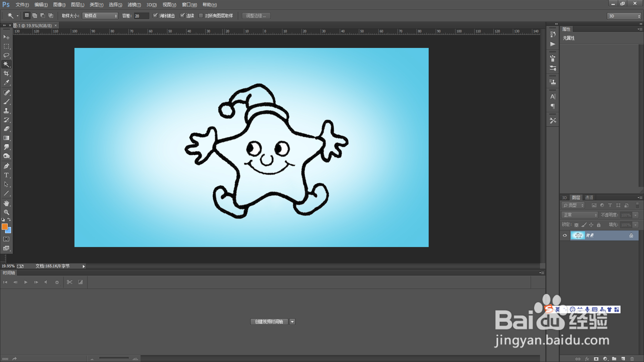Image resolution: width=644 pixels, height=362 pixels.
Task: Open the File menu
Action: [x=22, y=5]
